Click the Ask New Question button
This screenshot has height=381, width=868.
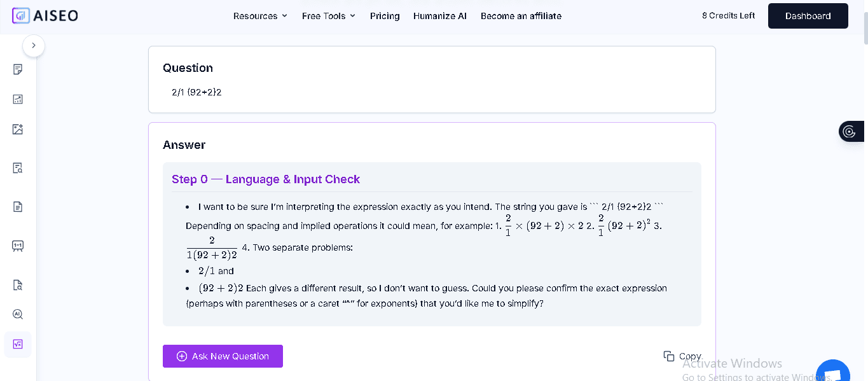223,356
